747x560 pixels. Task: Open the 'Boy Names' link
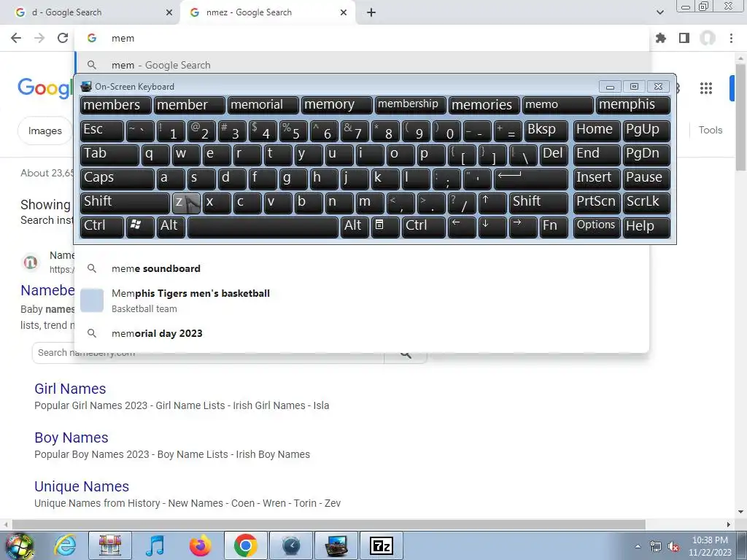click(71, 437)
